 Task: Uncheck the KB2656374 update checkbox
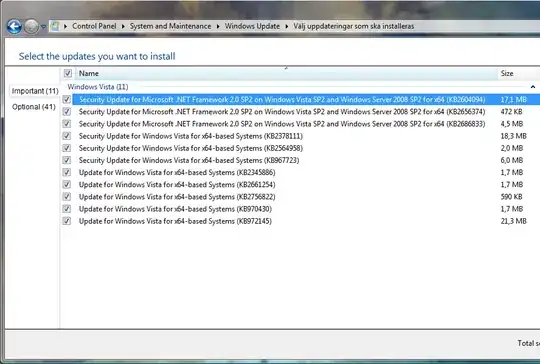(67, 112)
